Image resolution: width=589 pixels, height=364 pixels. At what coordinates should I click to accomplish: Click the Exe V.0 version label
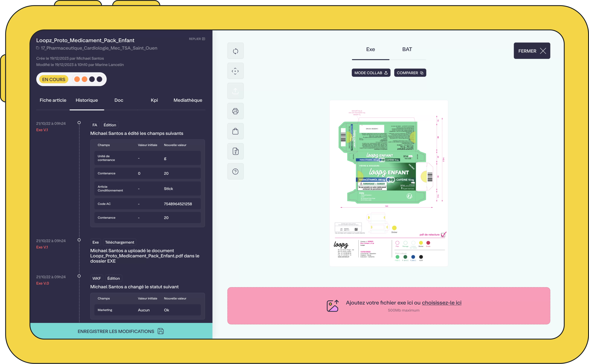(x=43, y=283)
